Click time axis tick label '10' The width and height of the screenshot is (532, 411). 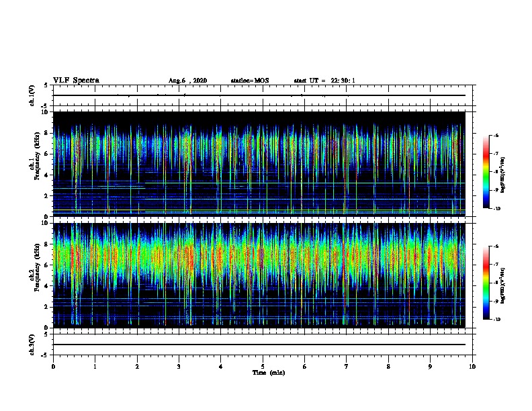coord(472,367)
